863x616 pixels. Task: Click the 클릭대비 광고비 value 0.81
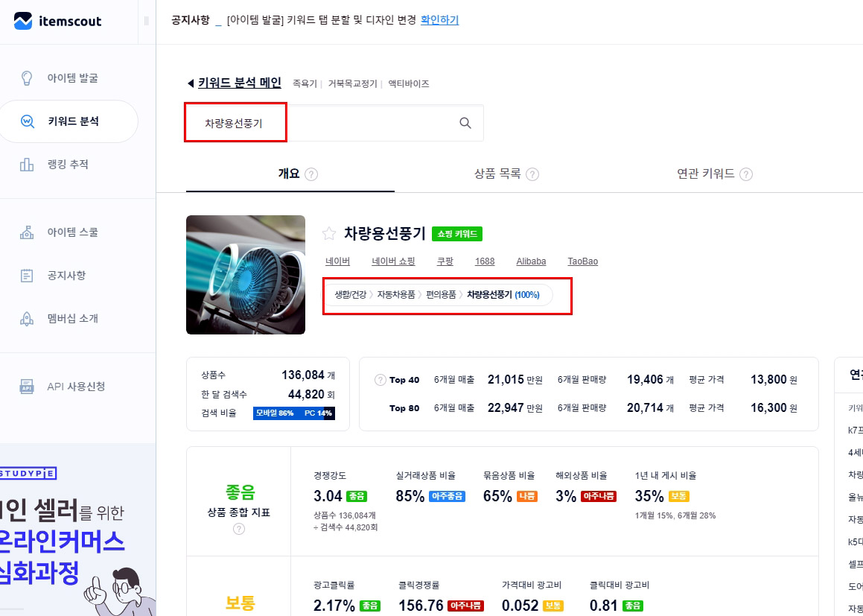click(603, 606)
